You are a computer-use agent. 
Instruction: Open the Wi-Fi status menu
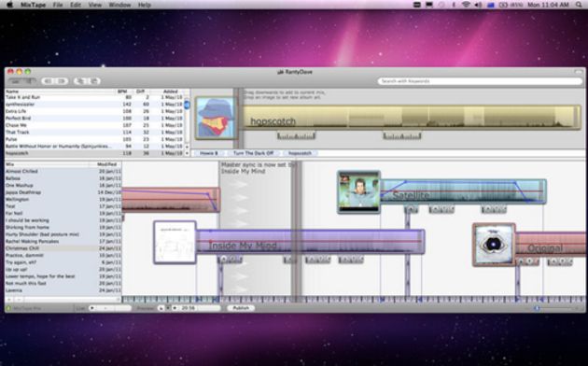[466, 5]
